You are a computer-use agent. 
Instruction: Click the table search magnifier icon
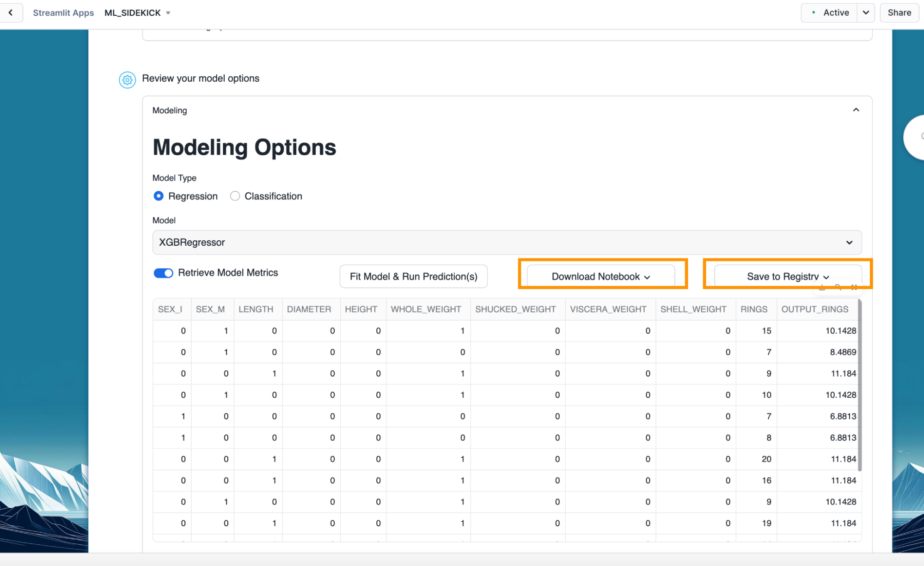point(838,288)
